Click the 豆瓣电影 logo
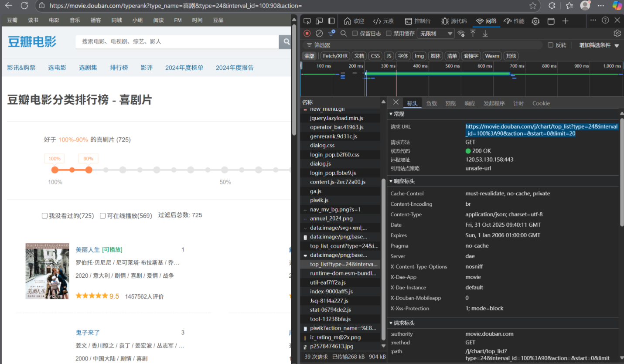 point(32,41)
